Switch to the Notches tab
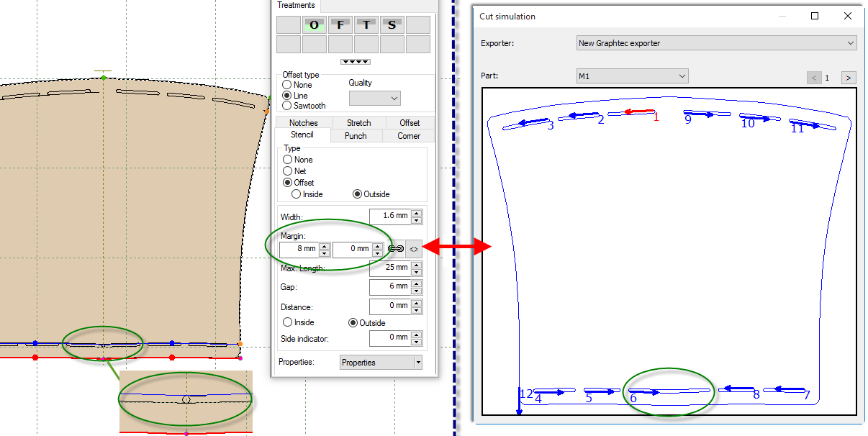The image size is (868, 436). pyautogui.click(x=304, y=123)
